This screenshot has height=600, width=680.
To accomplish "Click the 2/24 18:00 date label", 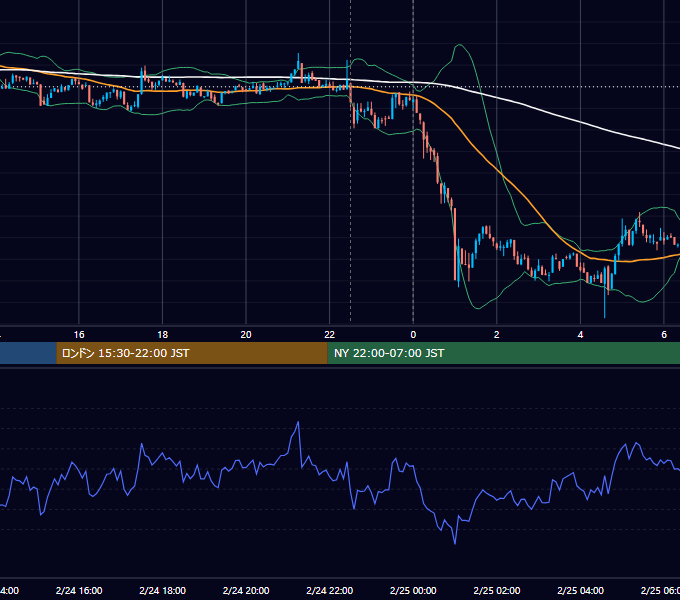I will [163, 590].
